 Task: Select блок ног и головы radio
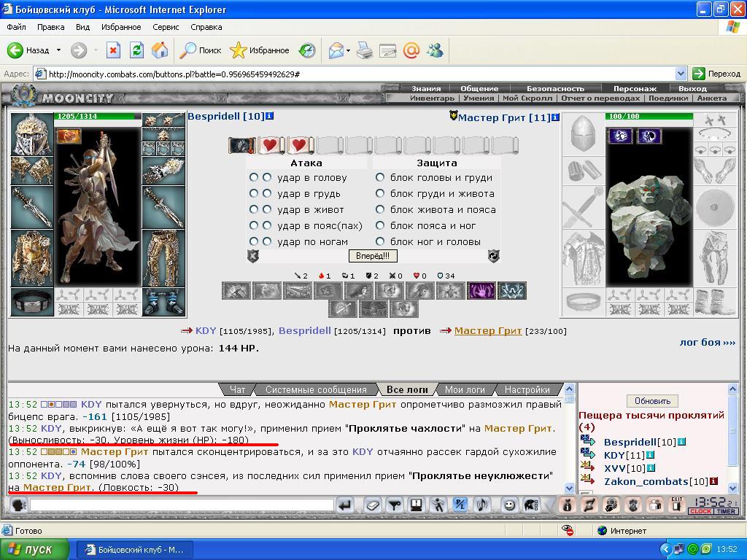tap(379, 241)
